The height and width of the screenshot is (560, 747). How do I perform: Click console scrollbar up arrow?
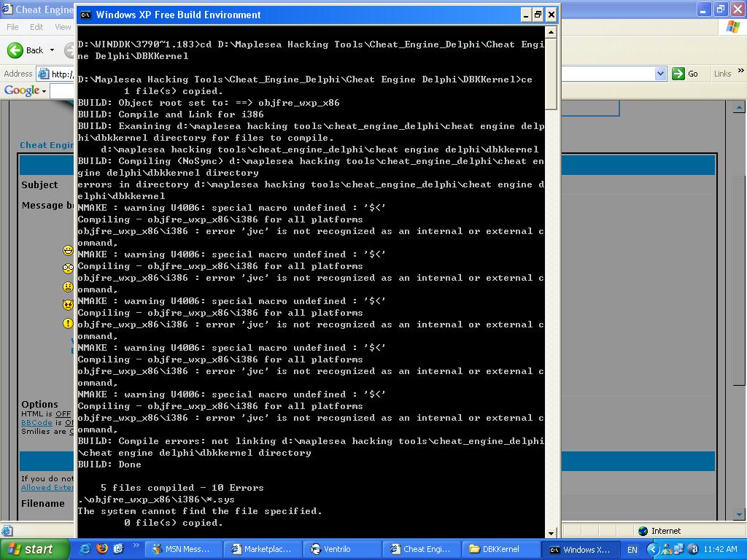coord(551,32)
